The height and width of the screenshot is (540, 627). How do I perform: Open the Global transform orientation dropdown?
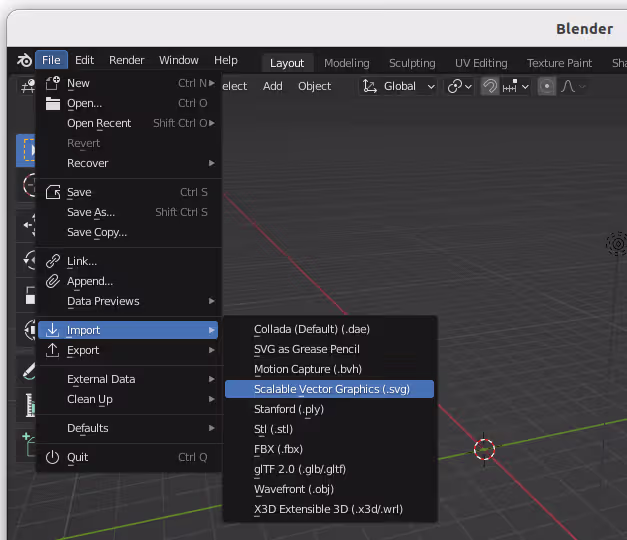pyautogui.click(x=399, y=86)
